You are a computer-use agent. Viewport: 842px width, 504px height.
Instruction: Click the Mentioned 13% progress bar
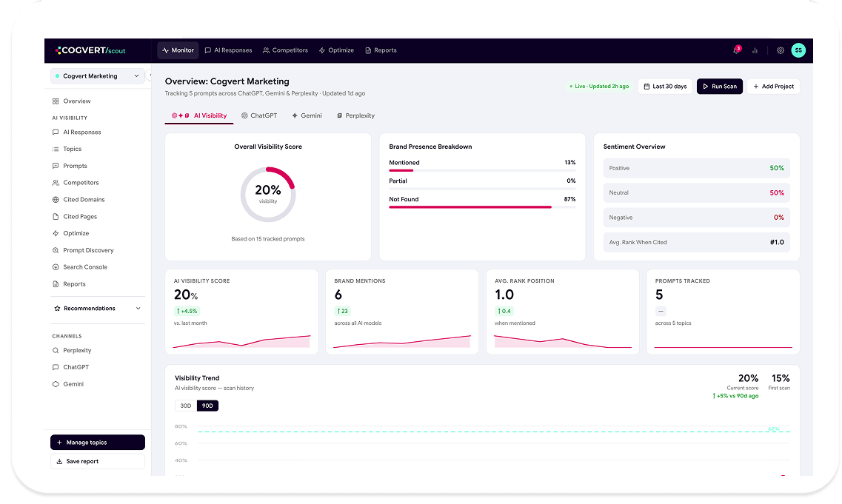click(x=482, y=170)
